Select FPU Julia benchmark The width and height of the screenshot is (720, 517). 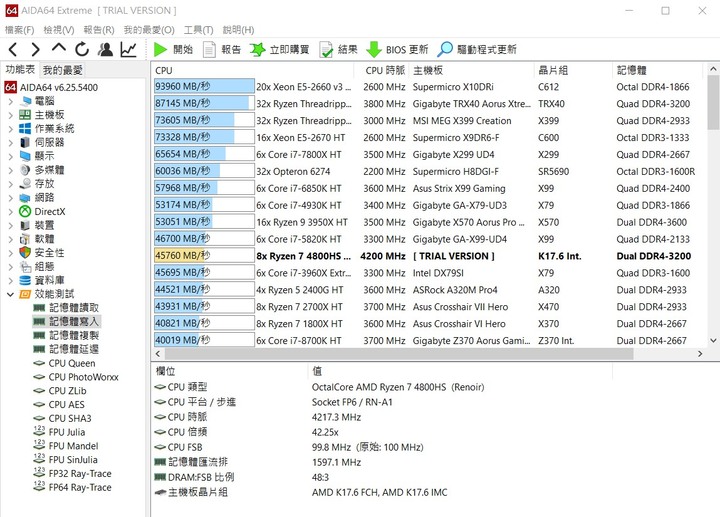[59, 432]
